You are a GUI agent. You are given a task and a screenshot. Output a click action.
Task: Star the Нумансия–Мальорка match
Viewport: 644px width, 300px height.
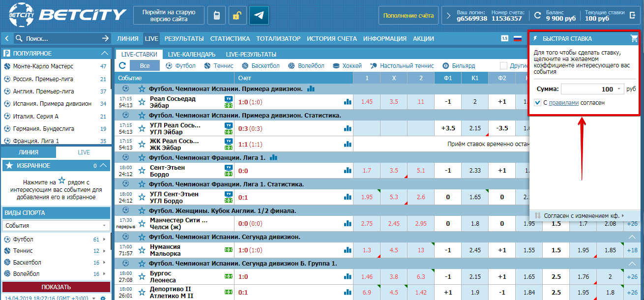[142, 250]
